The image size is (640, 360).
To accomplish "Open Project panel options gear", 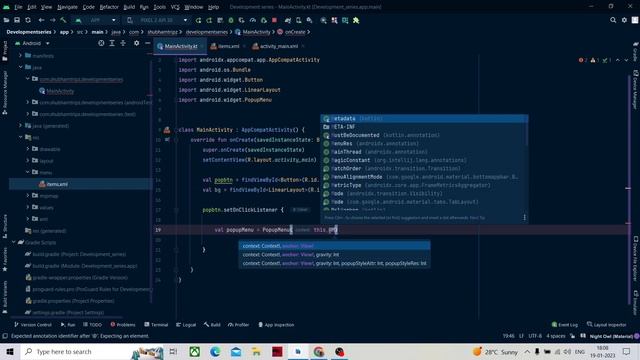I will tap(136, 43).
